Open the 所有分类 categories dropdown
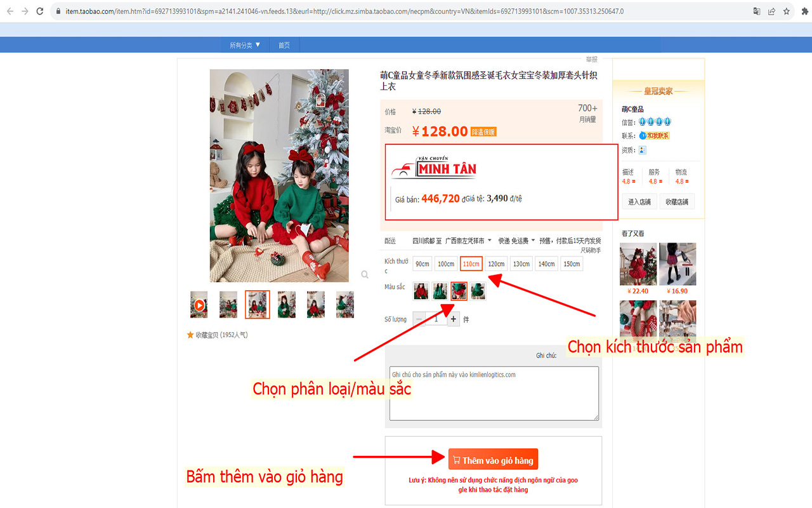 (244, 44)
